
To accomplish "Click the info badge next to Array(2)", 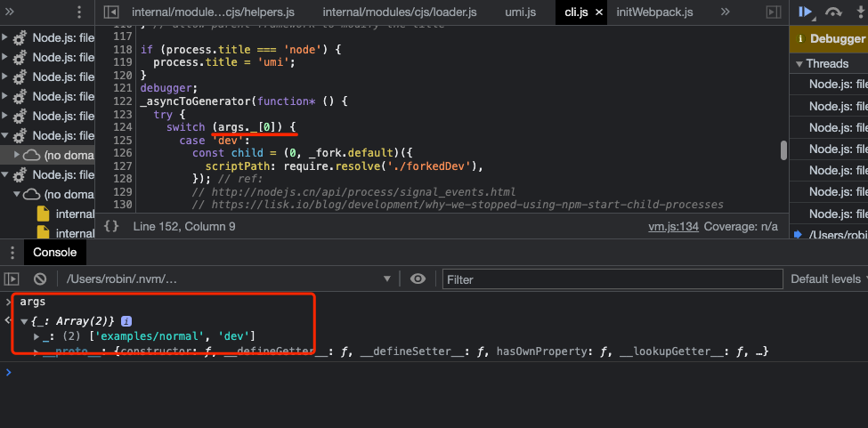I will pyautogui.click(x=126, y=320).
